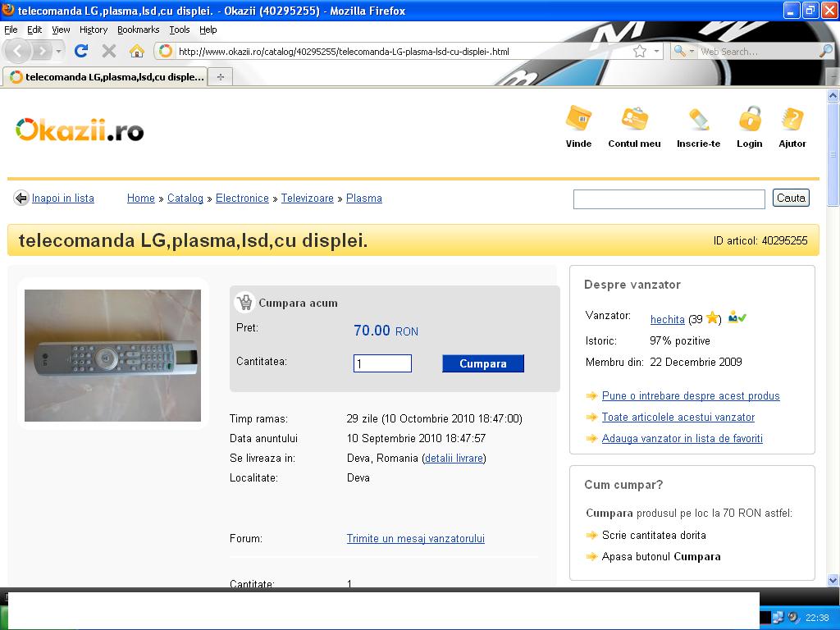
Task: Click the Vinde icon in header
Action: (x=578, y=119)
